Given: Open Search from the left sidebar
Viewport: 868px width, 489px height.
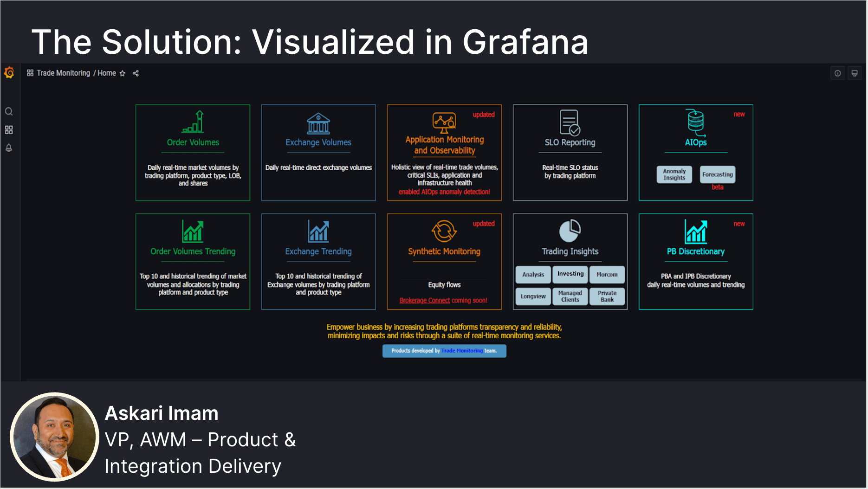Looking at the screenshot, I should [9, 111].
